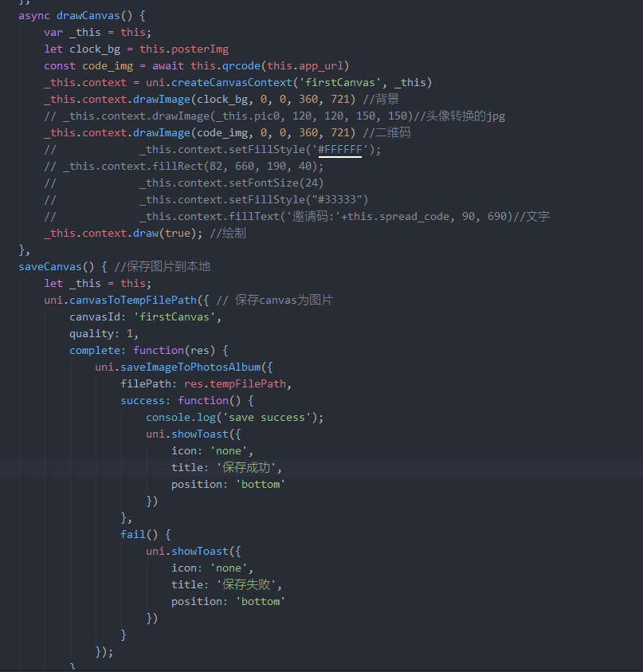Image resolution: width=643 pixels, height=672 pixels.
Task: Click the filePath property key
Action: click(x=146, y=384)
